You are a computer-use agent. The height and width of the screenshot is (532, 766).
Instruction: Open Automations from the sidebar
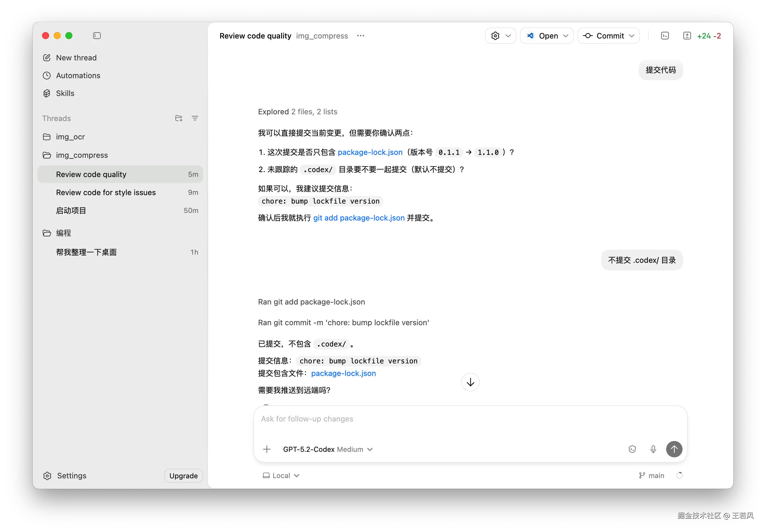(78, 76)
